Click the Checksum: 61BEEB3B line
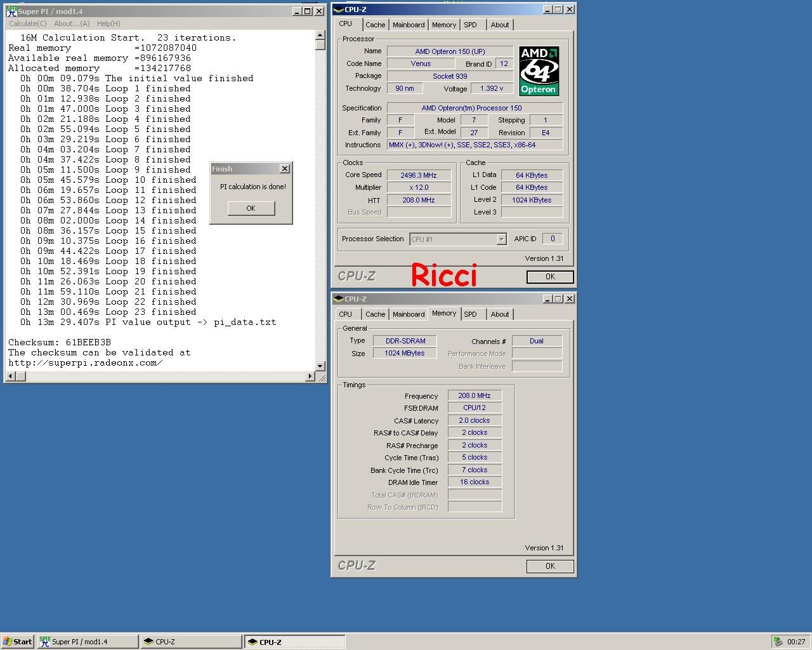812x650 pixels. 60,343
